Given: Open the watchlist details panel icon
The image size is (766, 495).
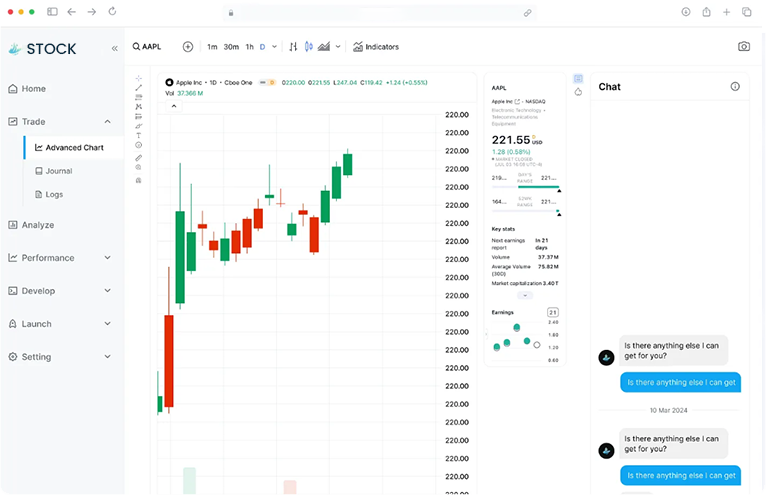Looking at the screenshot, I should [578, 79].
